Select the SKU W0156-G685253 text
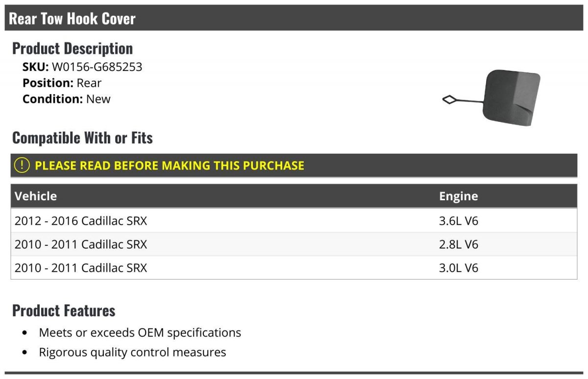588x379 pixels. 82,67
